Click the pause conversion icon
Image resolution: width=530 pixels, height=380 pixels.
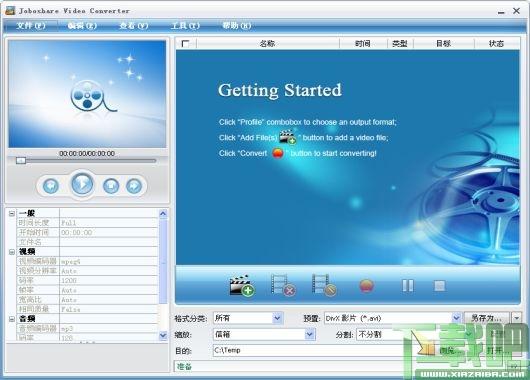pyautogui.click(x=408, y=286)
